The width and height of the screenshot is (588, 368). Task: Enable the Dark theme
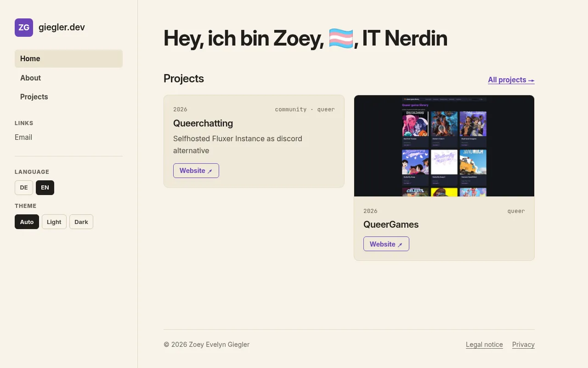click(81, 222)
